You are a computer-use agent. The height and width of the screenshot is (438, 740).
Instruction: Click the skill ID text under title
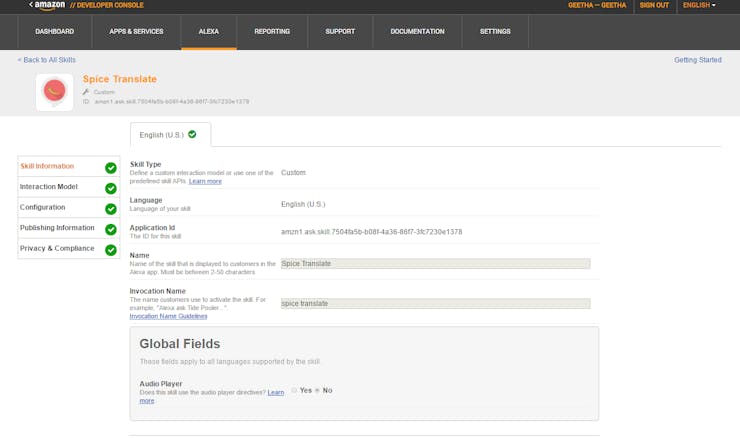pyautogui.click(x=171, y=101)
